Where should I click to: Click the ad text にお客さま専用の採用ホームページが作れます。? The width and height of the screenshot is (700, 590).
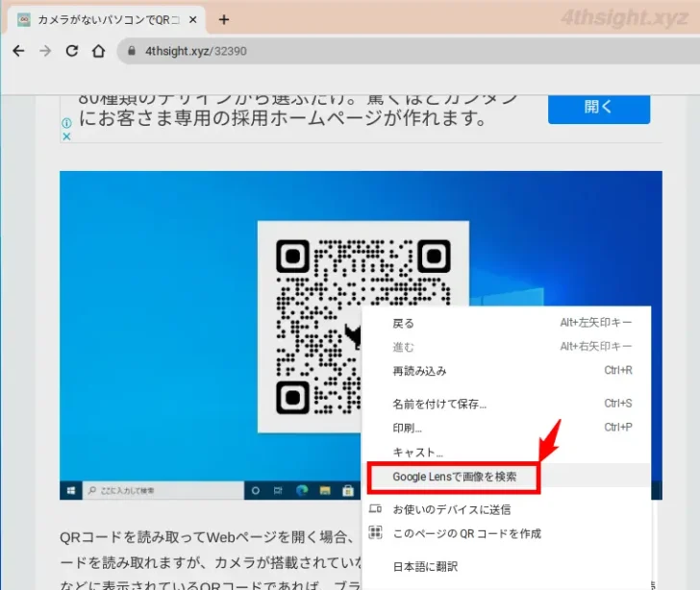283,118
